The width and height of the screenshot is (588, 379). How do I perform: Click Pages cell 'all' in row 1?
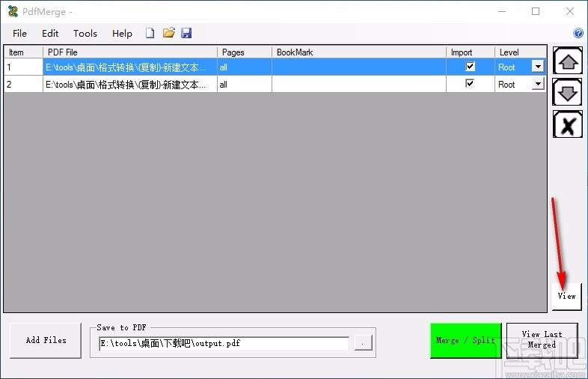point(245,67)
